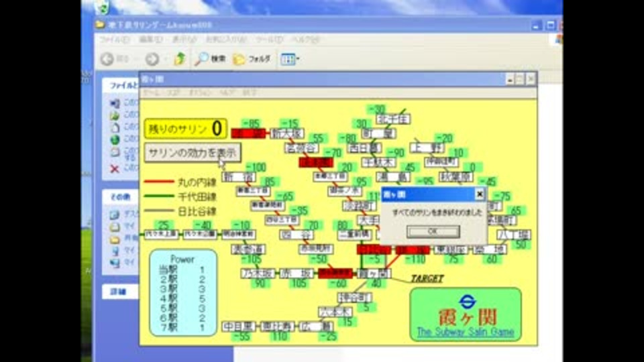Select the 上野 station box
The image size is (644, 362).
coord(427,147)
